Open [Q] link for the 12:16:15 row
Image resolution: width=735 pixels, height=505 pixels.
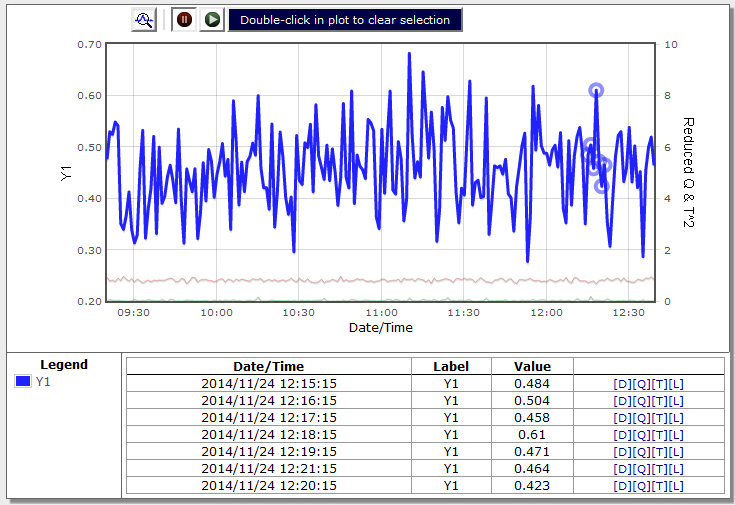pos(640,401)
